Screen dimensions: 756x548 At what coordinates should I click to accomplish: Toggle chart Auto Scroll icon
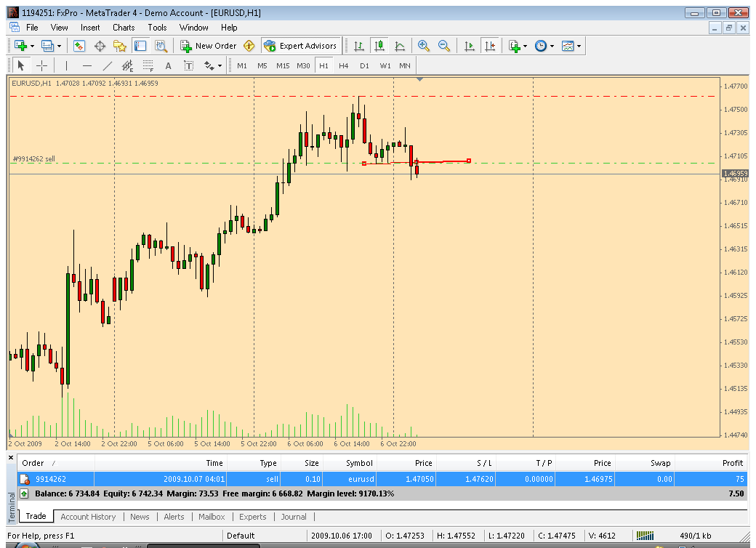(469, 46)
